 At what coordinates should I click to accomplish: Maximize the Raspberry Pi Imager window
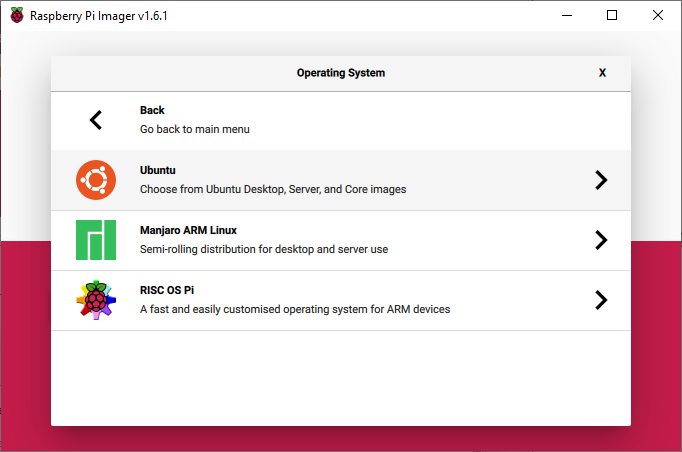(612, 15)
